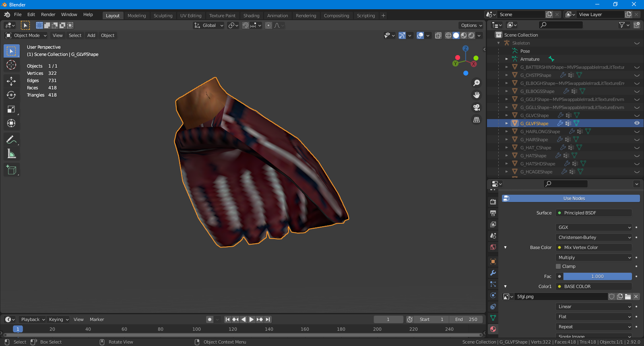The height and width of the screenshot is (346, 644).
Task: Open the Multiply blend type dropdown
Action: click(594, 257)
